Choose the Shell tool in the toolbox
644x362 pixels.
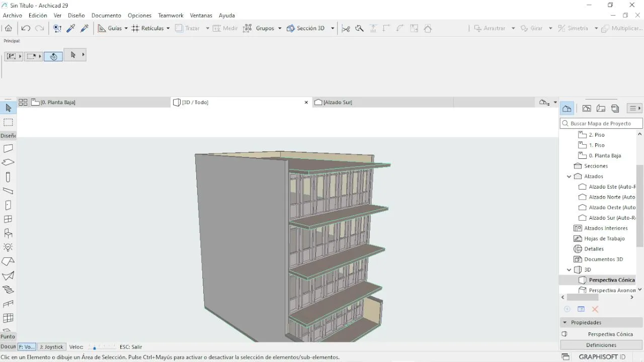[x=8, y=276]
